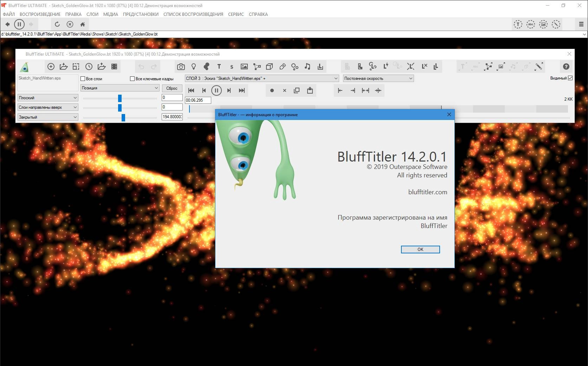Add a text layer with T icon
Screen dimensions: 588x366
coord(219,67)
